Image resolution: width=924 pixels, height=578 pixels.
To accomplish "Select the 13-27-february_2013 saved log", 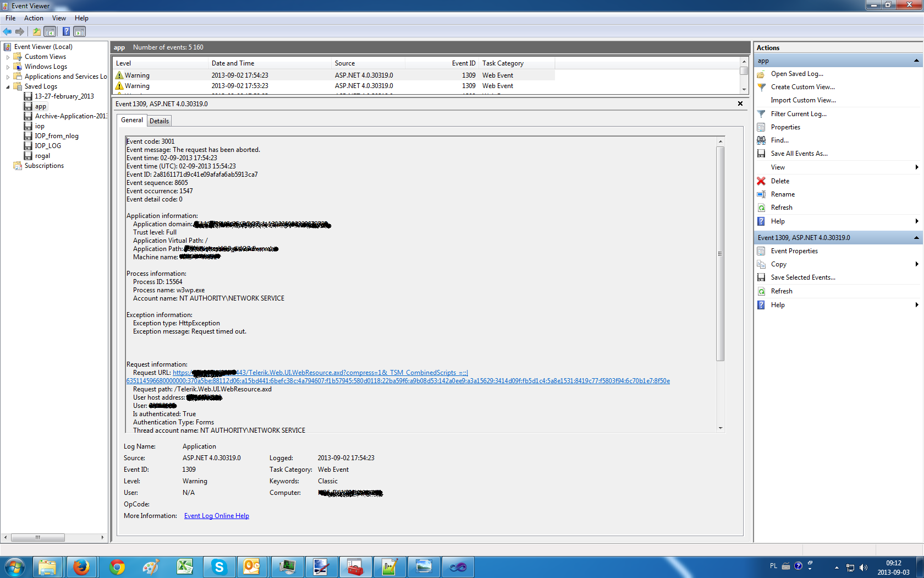I will point(64,96).
